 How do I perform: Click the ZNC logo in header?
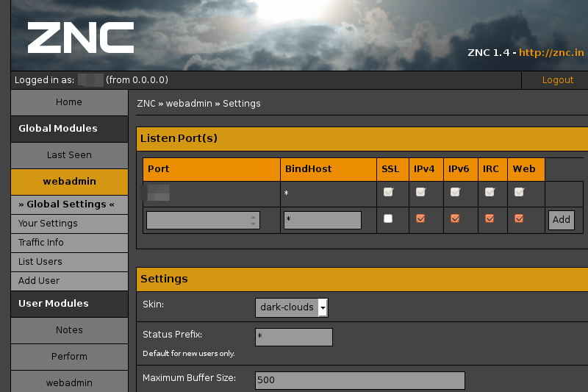[81, 37]
